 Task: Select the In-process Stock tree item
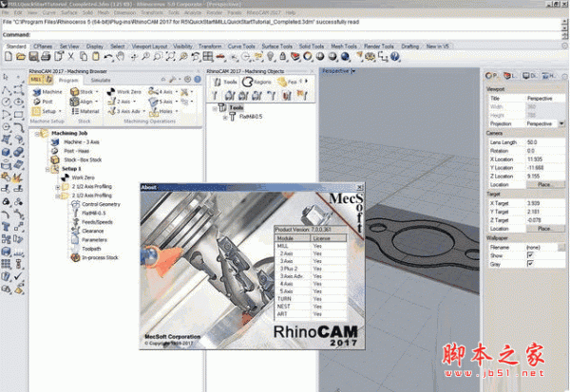[x=100, y=257]
